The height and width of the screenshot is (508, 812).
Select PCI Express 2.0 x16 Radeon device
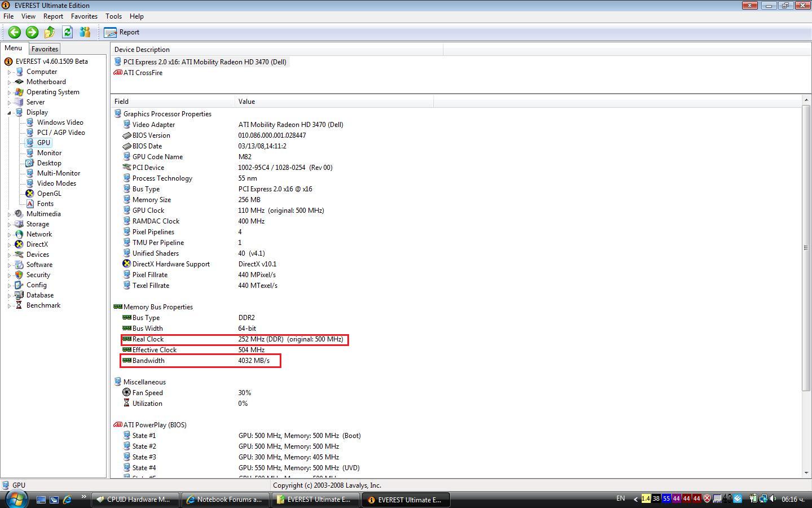(x=205, y=62)
